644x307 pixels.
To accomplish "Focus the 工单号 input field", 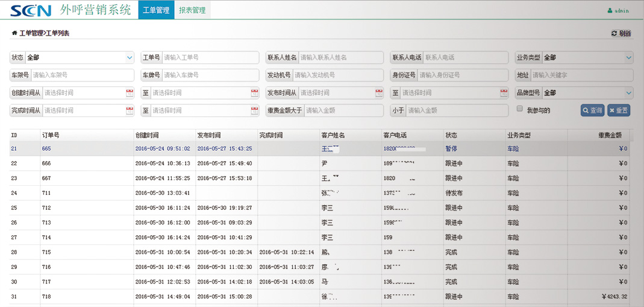I will click(210, 58).
